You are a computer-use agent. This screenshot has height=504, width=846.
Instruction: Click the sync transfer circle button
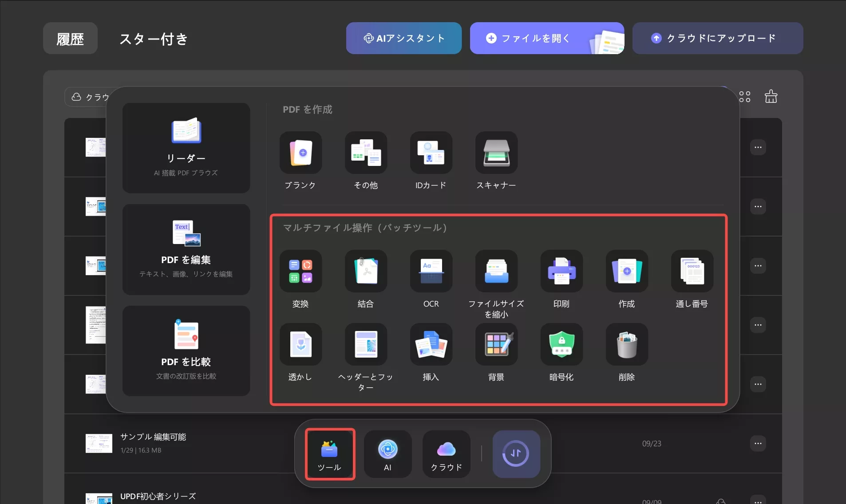(516, 453)
